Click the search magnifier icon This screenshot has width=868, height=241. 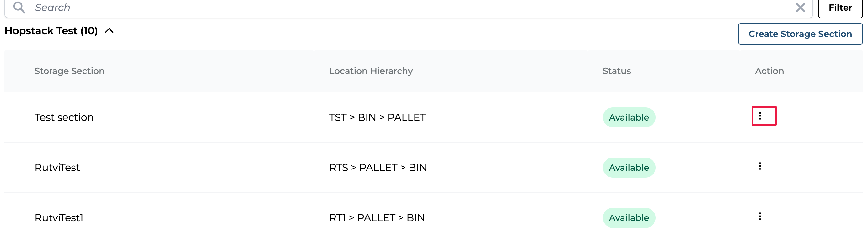(19, 8)
